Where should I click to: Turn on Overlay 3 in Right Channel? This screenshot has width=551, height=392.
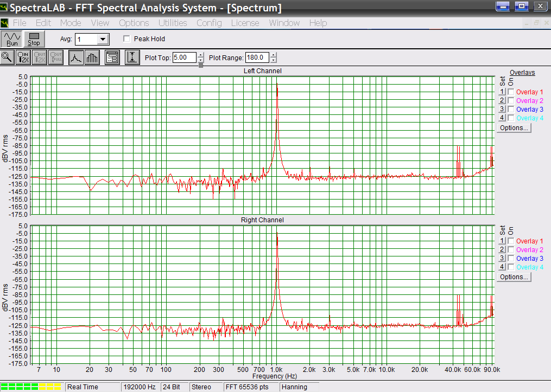coord(511,259)
